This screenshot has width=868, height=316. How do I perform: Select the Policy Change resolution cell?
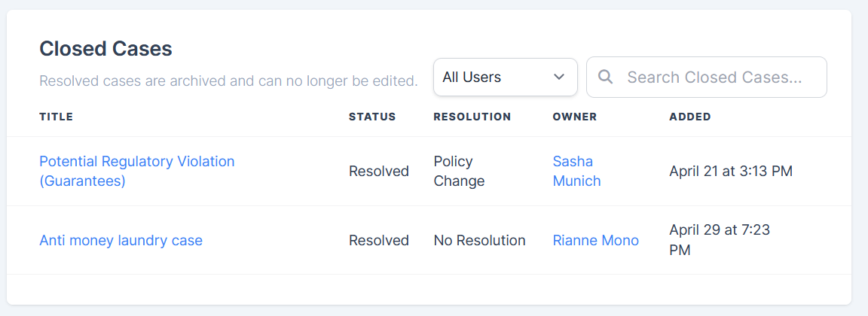(459, 171)
